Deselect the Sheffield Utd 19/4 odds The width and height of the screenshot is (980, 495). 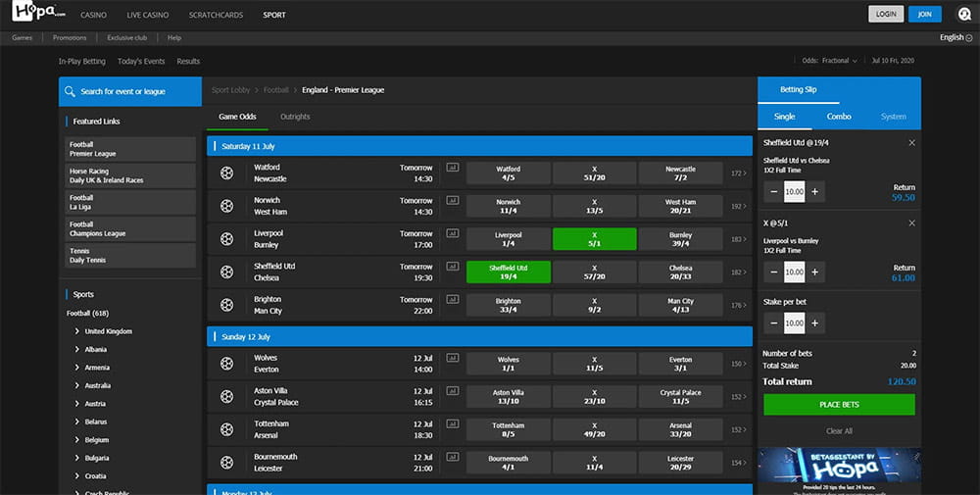point(508,272)
